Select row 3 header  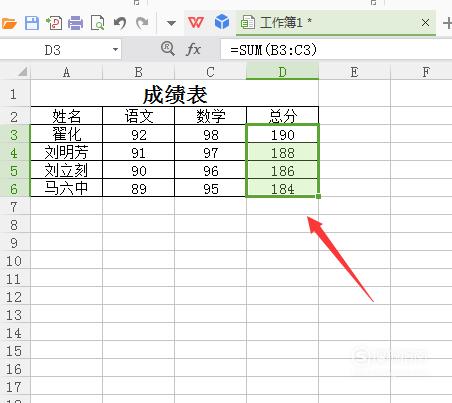14,134
